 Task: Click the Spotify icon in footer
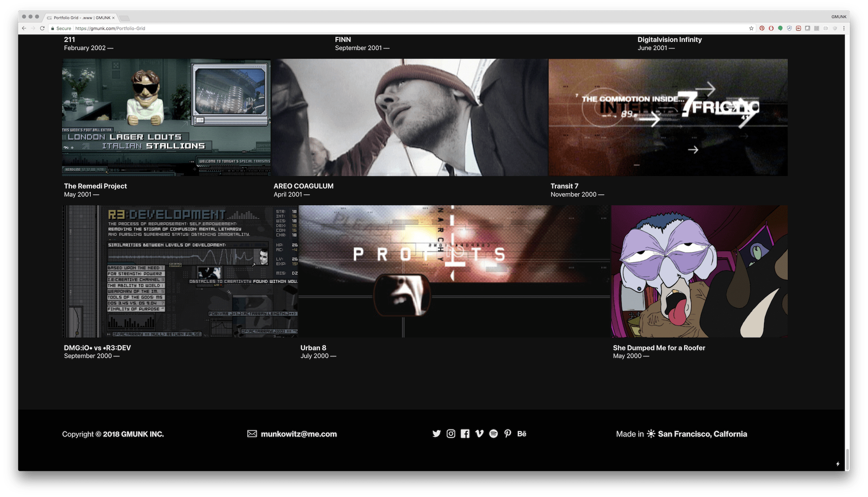[x=493, y=434]
